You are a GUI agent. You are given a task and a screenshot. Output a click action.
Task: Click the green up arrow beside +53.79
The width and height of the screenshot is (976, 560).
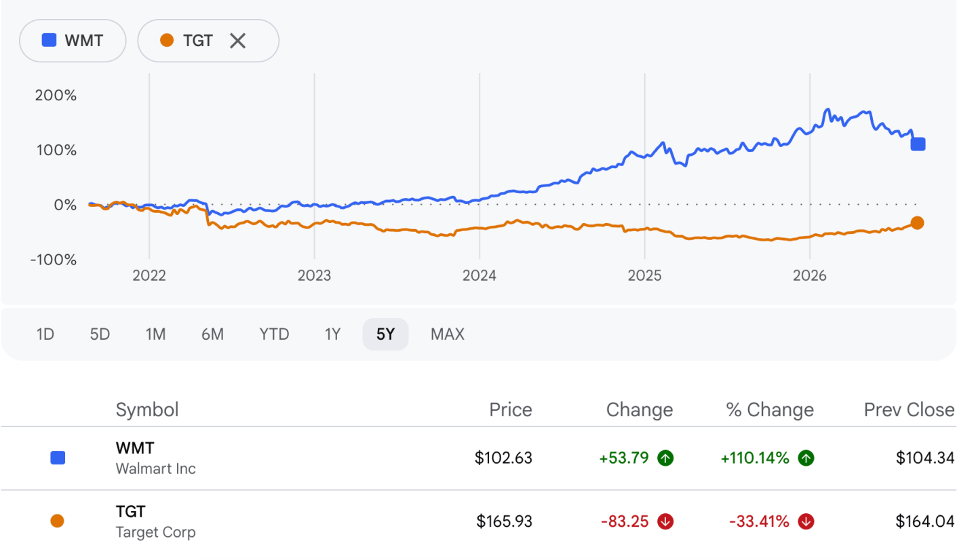[x=665, y=458]
